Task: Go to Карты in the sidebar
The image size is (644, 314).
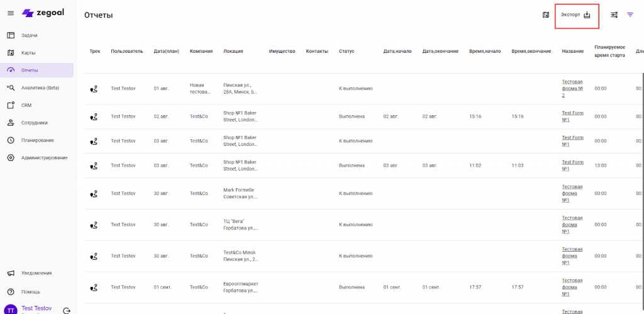Action: tap(28, 53)
